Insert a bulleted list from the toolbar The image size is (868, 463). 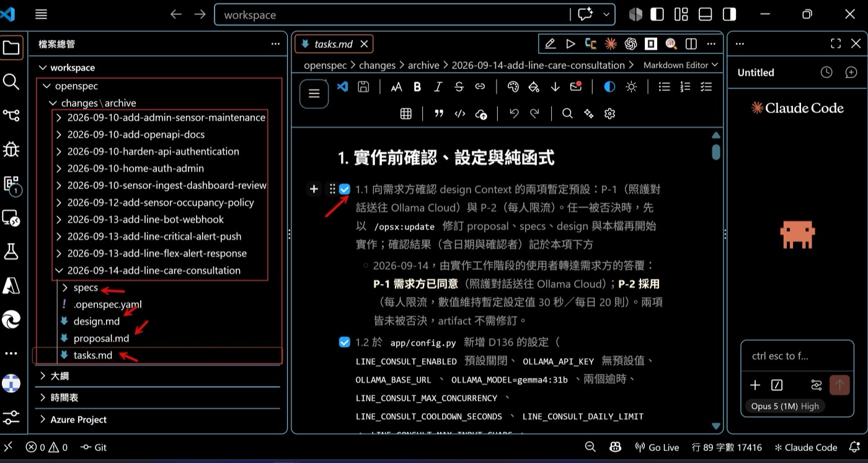point(664,87)
